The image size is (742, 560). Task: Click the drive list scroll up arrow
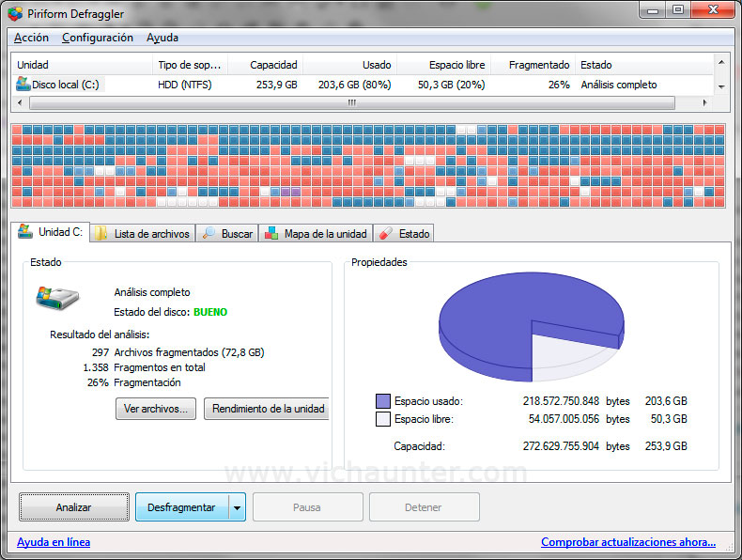click(721, 62)
